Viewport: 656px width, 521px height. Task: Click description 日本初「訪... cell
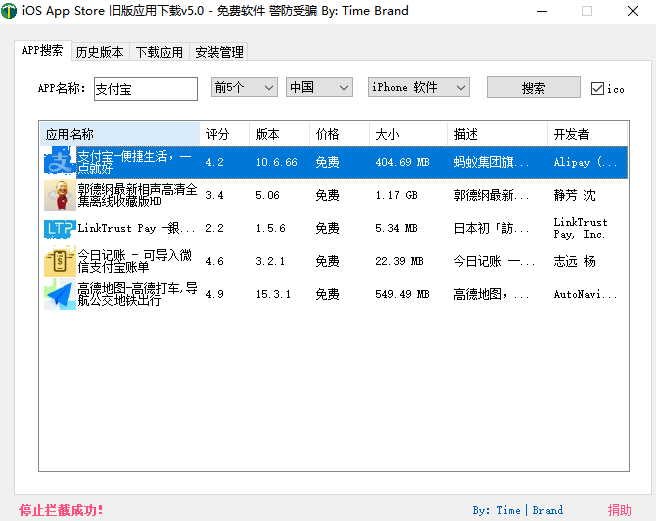(x=491, y=228)
